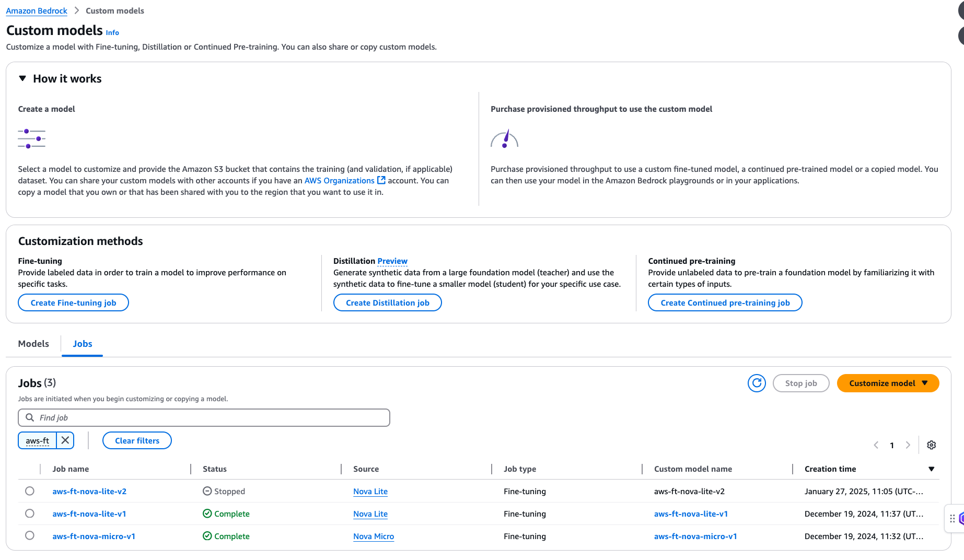Click the Complete status icon for aws-ft-nova-lite-v1
Image resolution: width=964 pixels, height=560 pixels.
tap(207, 514)
